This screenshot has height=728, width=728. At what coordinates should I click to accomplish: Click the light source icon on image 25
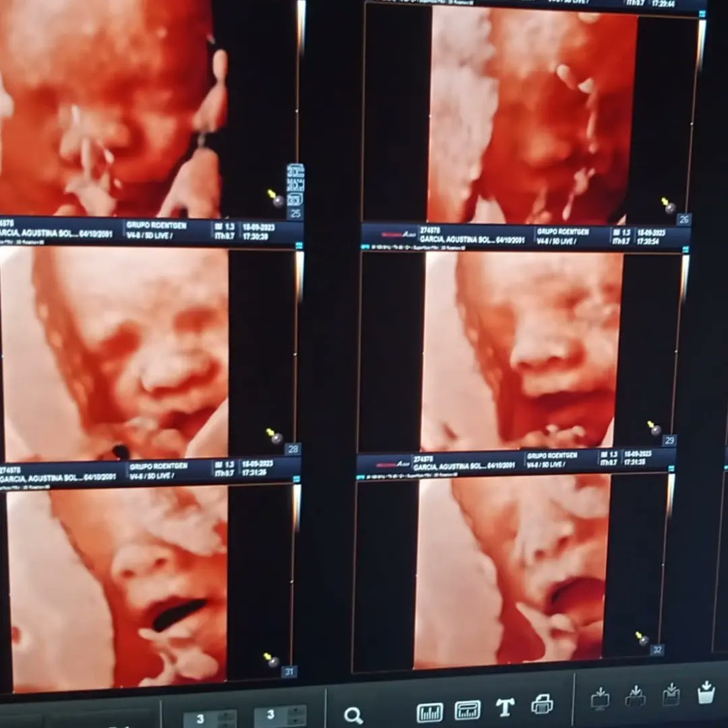tap(276, 198)
